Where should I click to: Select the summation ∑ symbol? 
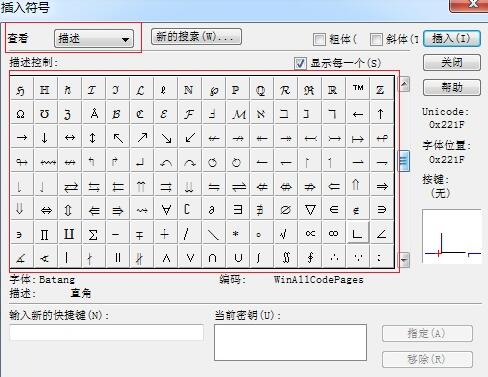point(93,234)
